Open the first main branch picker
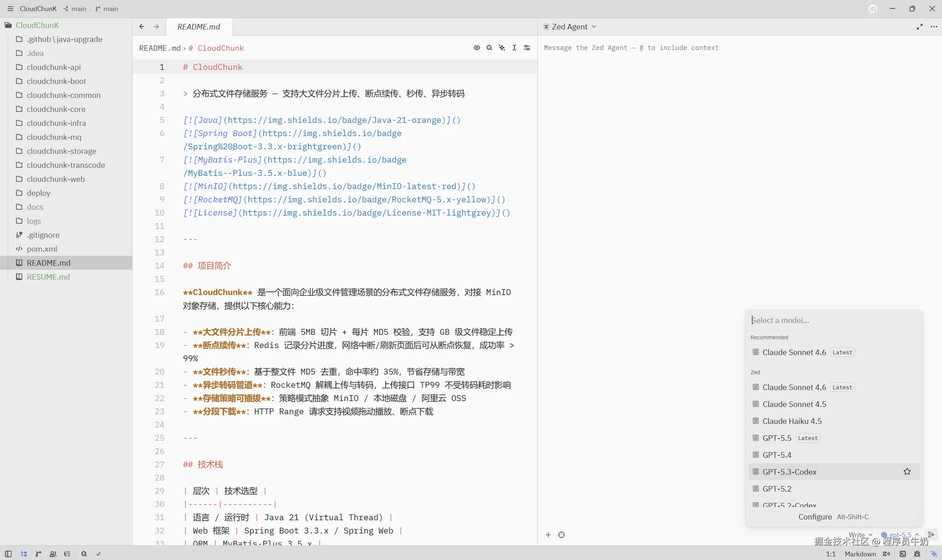The height and width of the screenshot is (560, 942). (75, 9)
